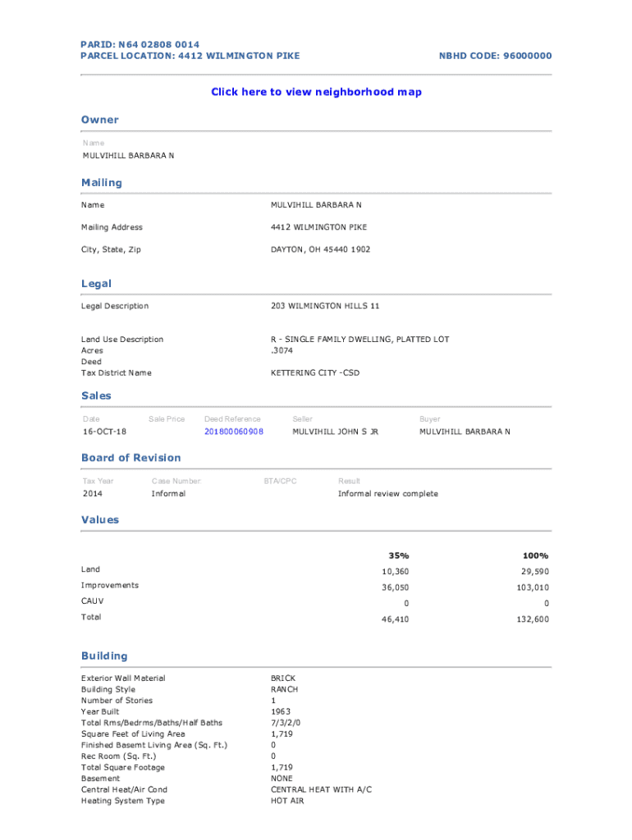The width and height of the screenshot is (632, 840).
Task: Select the NBHD CODE text
Action: click(x=495, y=56)
